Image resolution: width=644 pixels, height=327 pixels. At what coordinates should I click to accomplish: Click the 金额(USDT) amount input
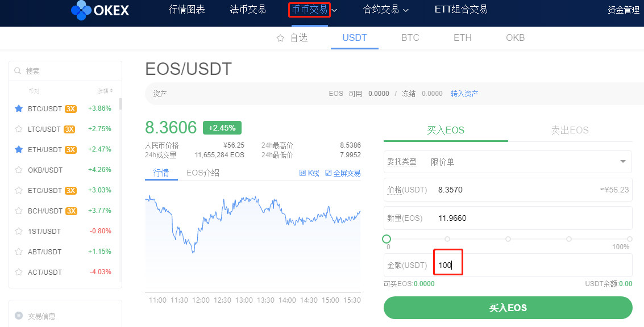point(508,265)
